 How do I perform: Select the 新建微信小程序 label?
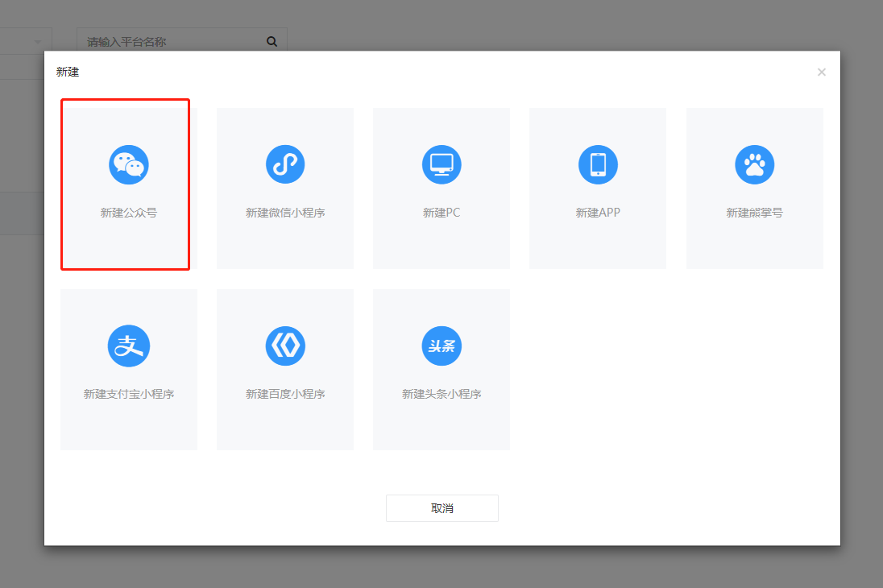click(x=285, y=213)
